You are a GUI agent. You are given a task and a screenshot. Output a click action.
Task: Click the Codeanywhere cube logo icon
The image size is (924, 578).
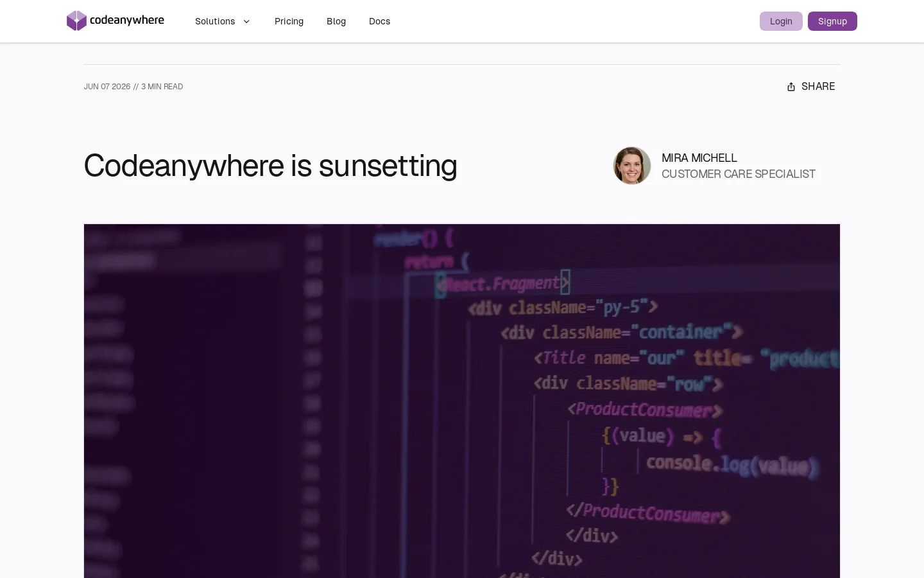pyautogui.click(x=76, y=21)
